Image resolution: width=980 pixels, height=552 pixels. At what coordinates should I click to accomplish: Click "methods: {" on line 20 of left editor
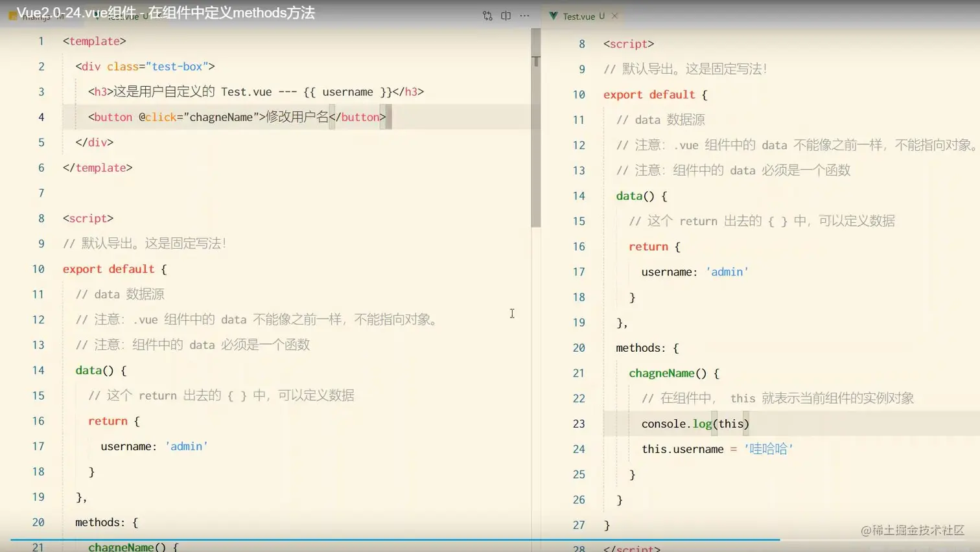107,522
